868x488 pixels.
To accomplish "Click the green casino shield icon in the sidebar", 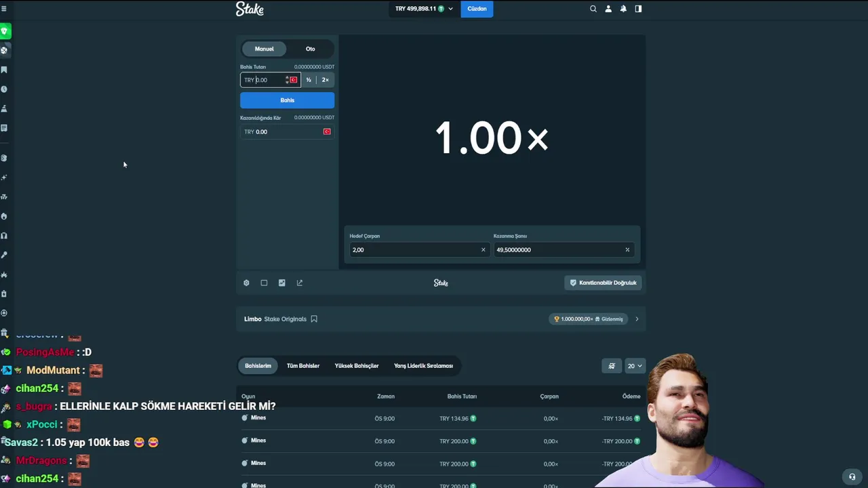I will click(5, 31).
